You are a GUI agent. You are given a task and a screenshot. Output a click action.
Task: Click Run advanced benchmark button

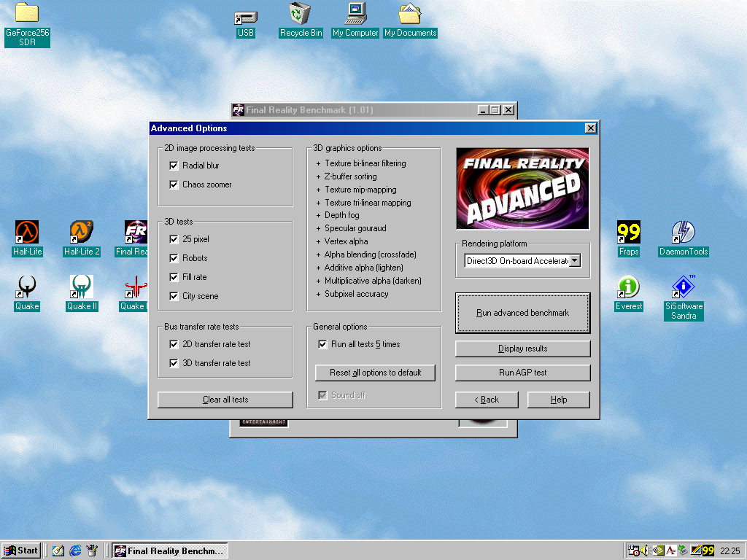(x=522, y=313)
